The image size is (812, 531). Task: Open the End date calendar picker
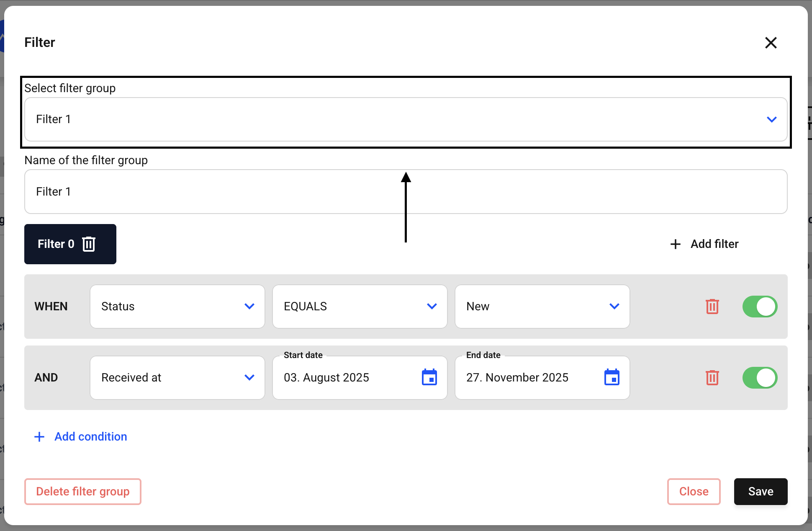pyautogui.click(x=612, y=377)
